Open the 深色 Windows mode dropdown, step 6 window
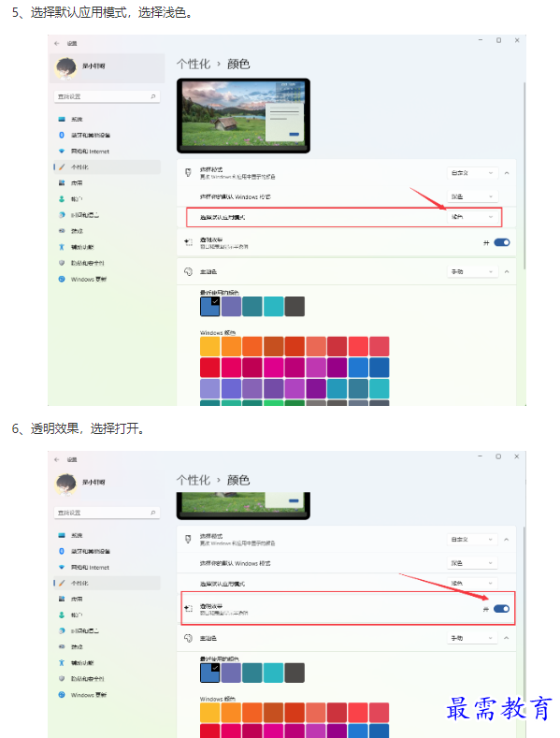This screenshot has width=560, height=738. pos(472,563)
